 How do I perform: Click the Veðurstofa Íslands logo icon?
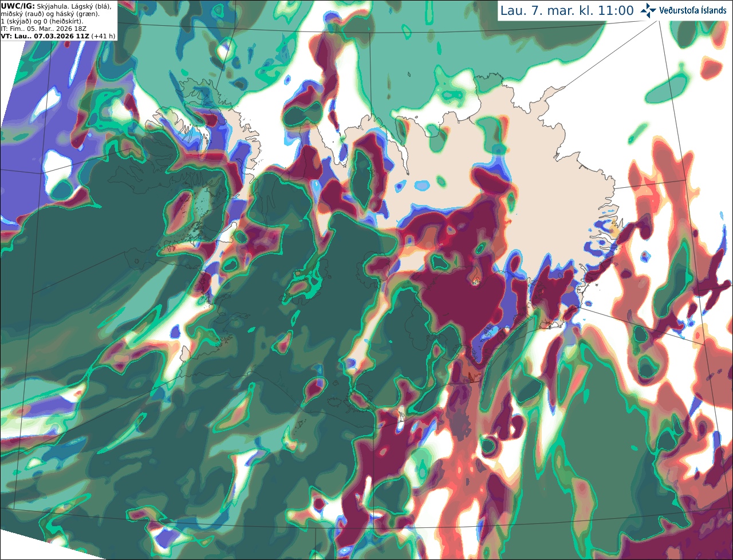648,10
